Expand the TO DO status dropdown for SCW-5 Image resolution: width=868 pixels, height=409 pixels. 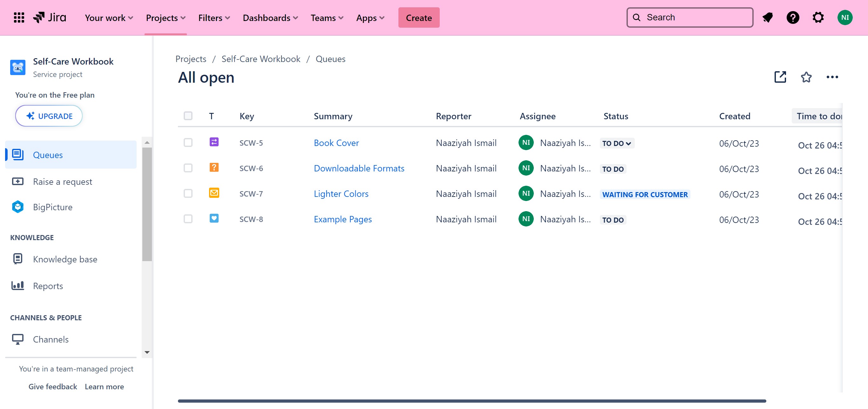[617, 143]
